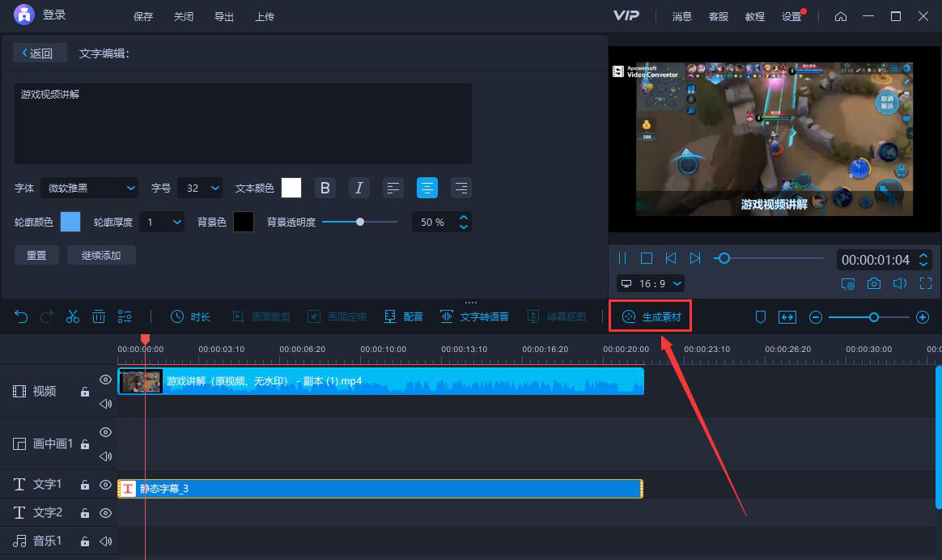Toggle lock on 画中画1 track
This screenshot has height=560, width=942.
pos(85,444)
